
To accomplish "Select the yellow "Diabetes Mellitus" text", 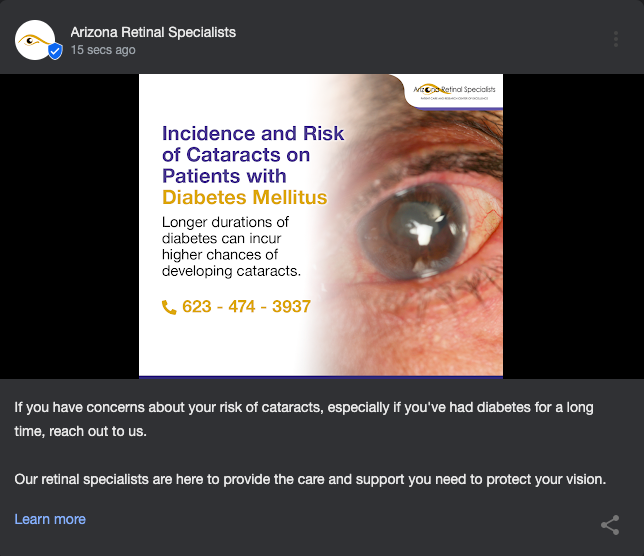I will tap(245, 197).
